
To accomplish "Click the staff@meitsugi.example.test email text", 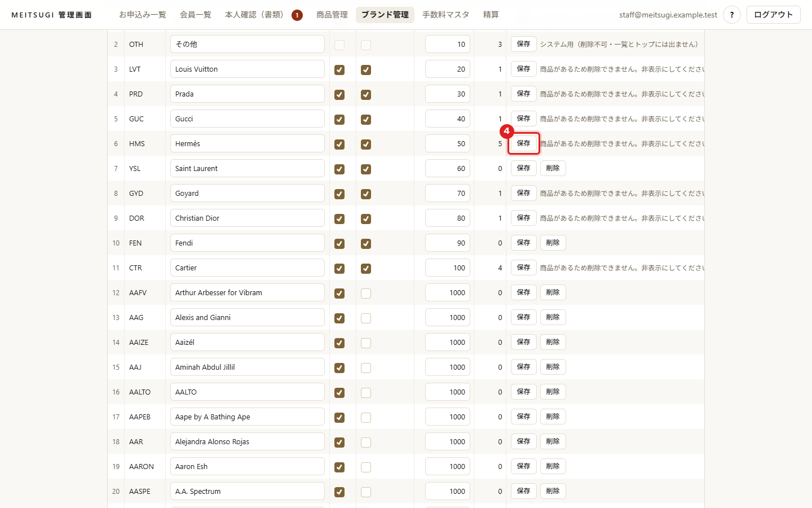I will pyautogui.click(x=668, y=15).
